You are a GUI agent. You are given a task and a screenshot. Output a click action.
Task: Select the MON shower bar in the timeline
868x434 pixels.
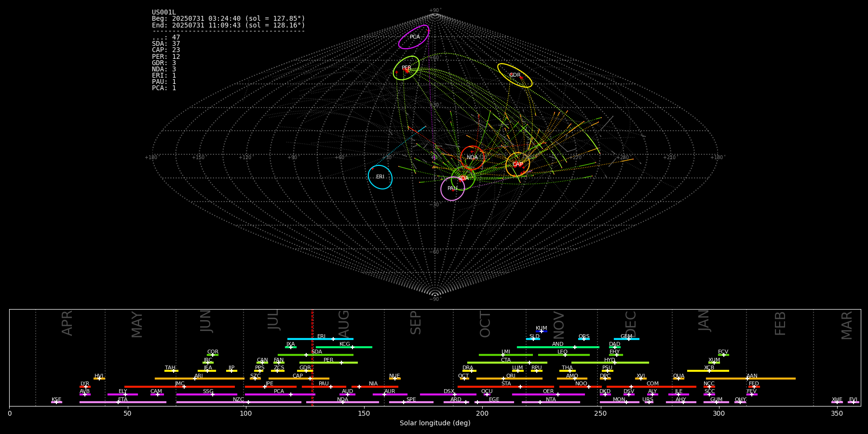point(619,402)
